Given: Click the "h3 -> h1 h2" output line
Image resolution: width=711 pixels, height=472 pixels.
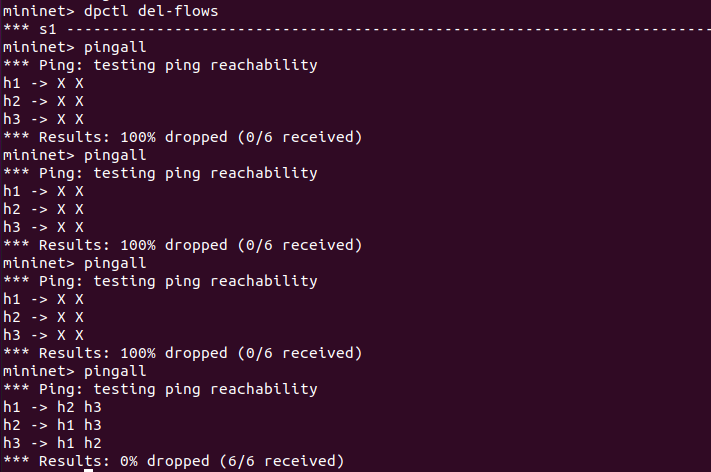Looking at the screenshot, I should [x=52, y=443].
